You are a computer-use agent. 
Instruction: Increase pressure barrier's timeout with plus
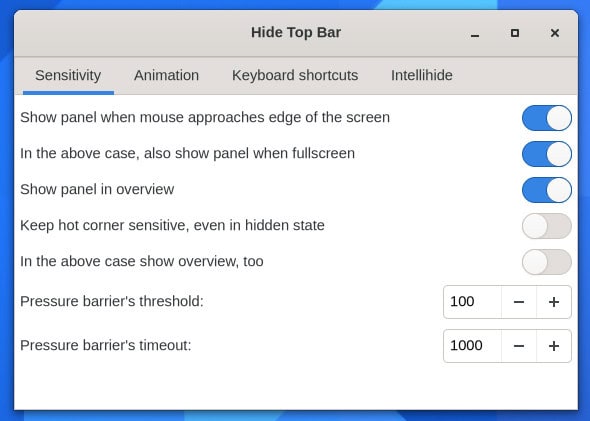[x=554, y=346]
